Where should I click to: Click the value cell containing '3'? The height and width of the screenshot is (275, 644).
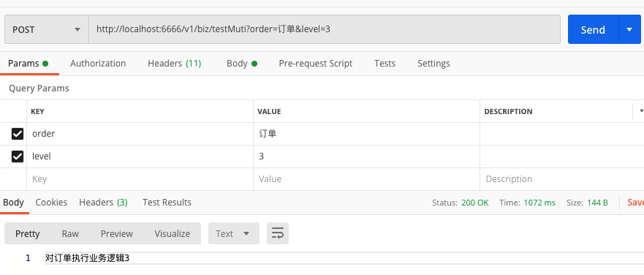366,157
